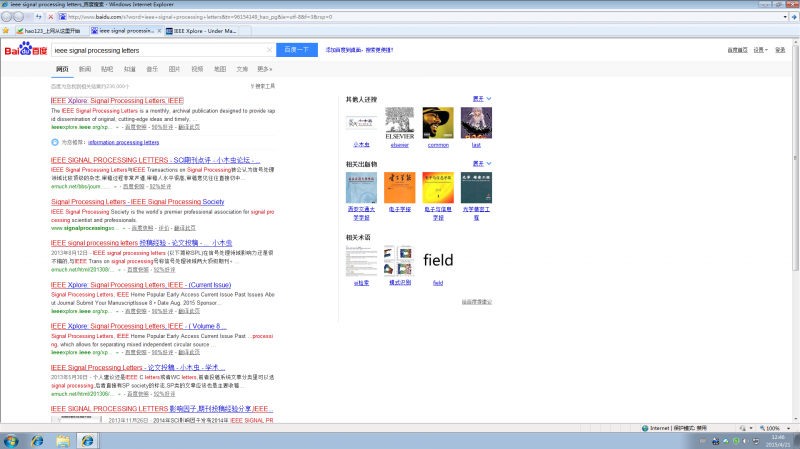This screenshot has width=800, height=449.
Task: Click the 'field' image thumbnail
Action: (438, 261)
